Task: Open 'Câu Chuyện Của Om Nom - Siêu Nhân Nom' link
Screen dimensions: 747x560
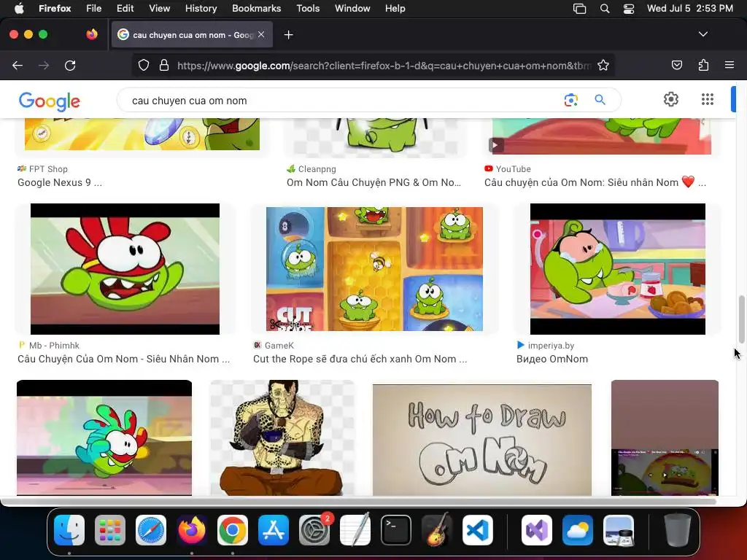Action: [124, 359]
